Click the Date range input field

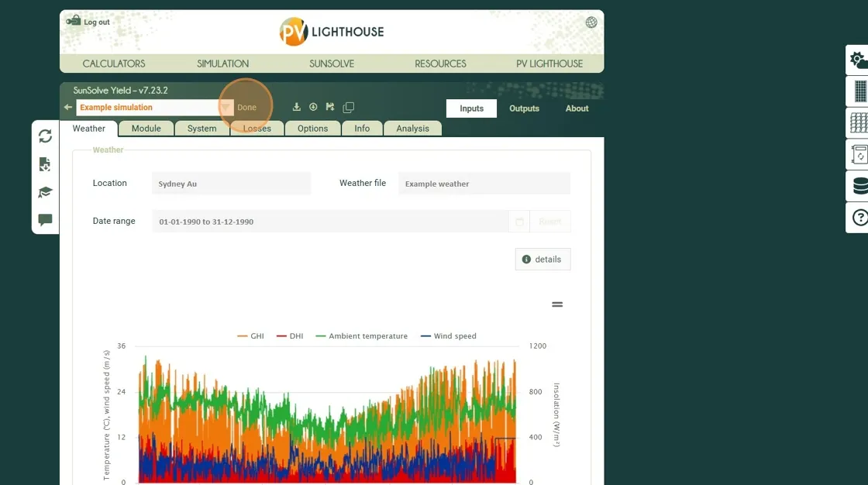click(329, 222)
